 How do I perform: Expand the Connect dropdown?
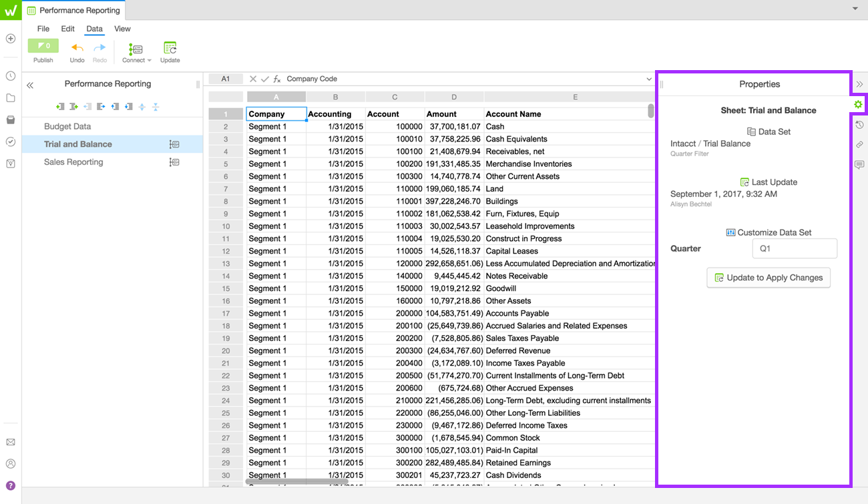(x=136, y=51)
